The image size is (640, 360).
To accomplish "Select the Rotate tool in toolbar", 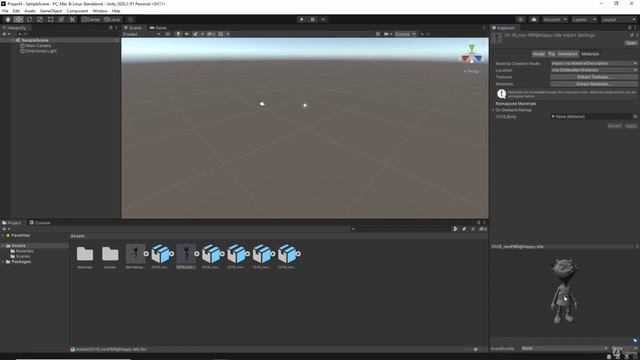I will (x=29, y=20).
